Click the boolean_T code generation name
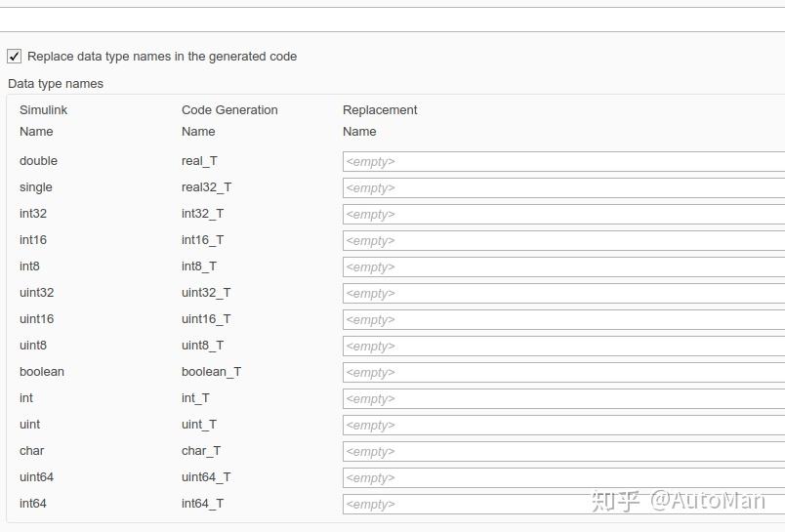This screenshot has width=785, height=532. pyautogui.click(x=211, y=372)
